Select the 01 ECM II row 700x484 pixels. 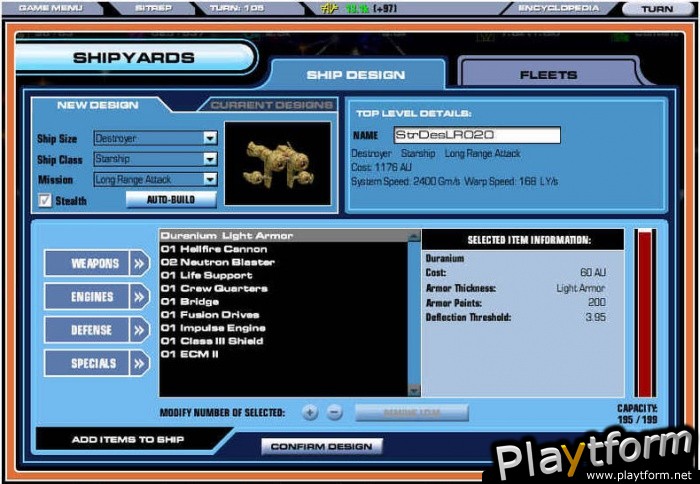(283, 355)
